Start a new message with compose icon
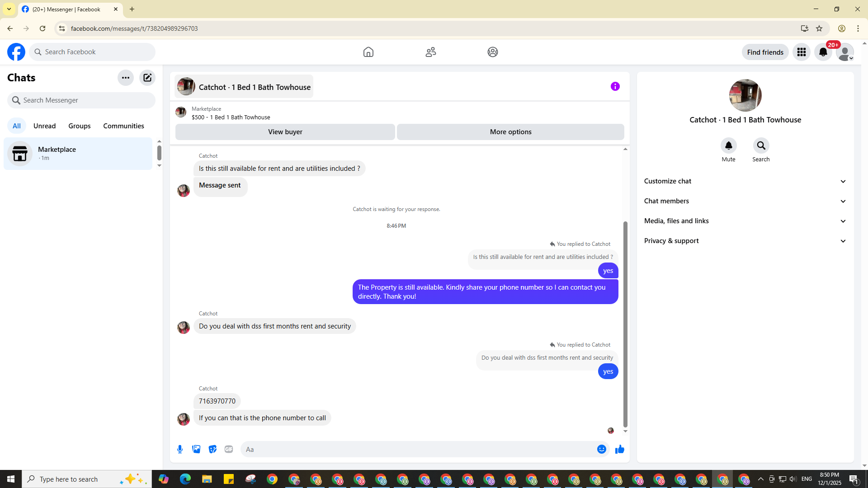 pyautogui.click(x=147, y=78)
